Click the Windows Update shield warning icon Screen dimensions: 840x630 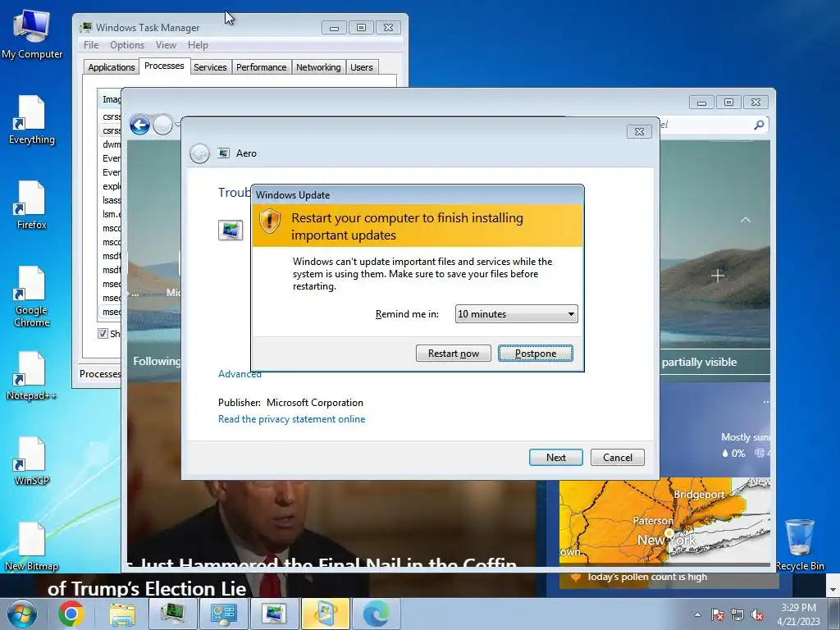tap(270, 221)
